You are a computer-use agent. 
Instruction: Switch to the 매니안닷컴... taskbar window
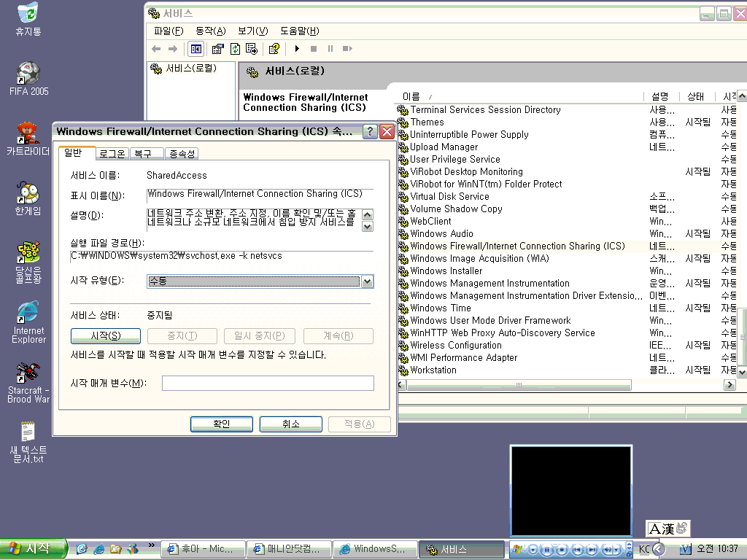(289, 549)
